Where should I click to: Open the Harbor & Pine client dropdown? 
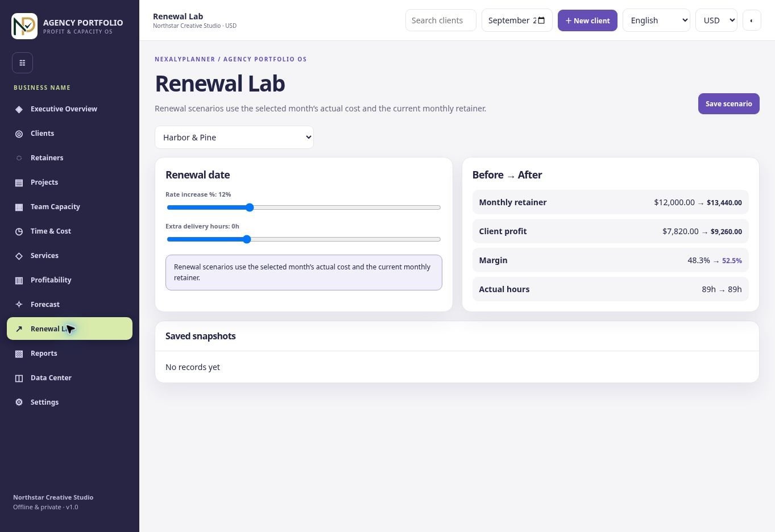point(234,138)
